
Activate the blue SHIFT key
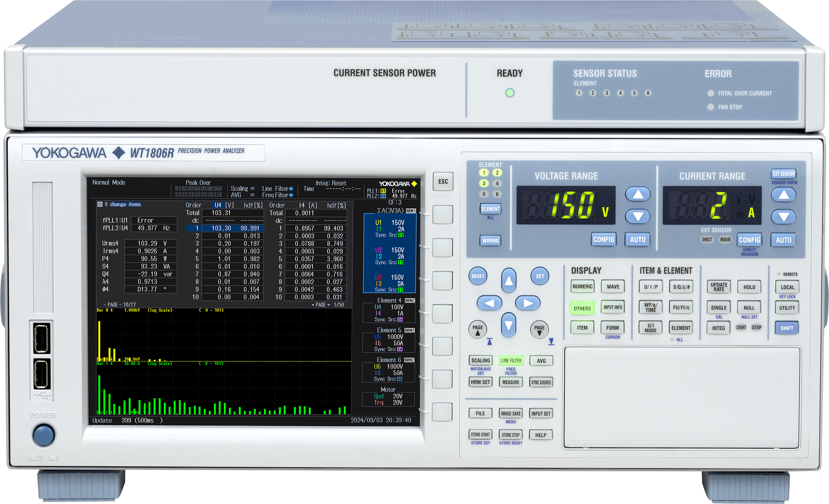click(787, 328)
